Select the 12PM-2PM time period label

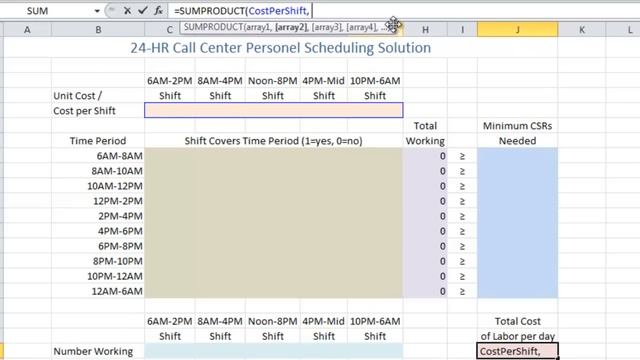coord(118,201)
